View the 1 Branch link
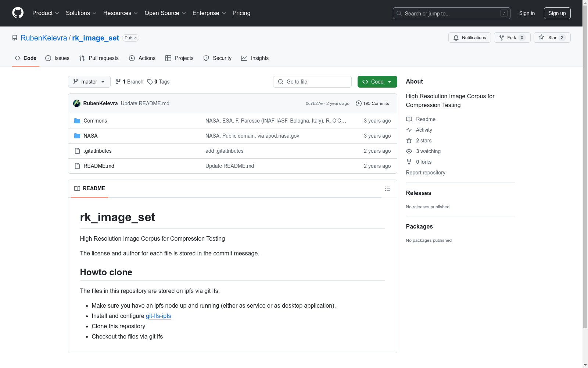This screenshot has height=368, width=588. pos(129,82)
